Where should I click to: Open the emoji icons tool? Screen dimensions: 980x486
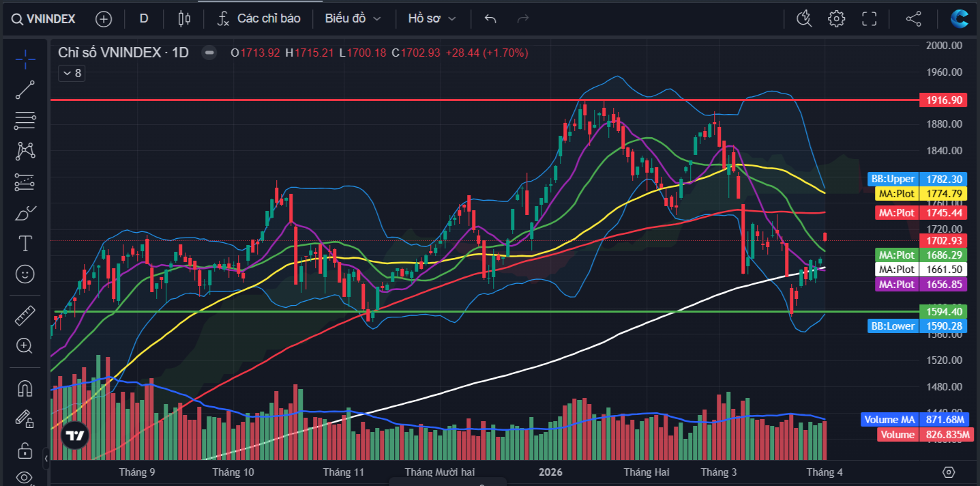(x=25, y=274)
